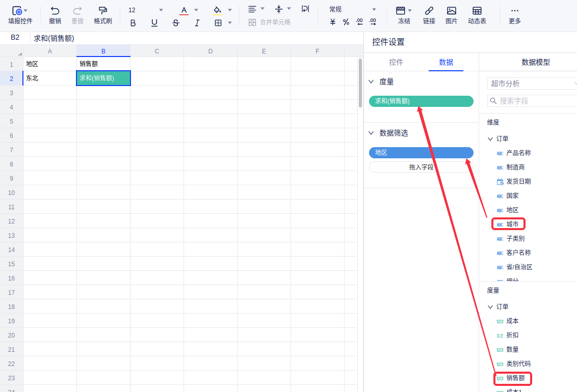Toggle underline formatting

154,23
